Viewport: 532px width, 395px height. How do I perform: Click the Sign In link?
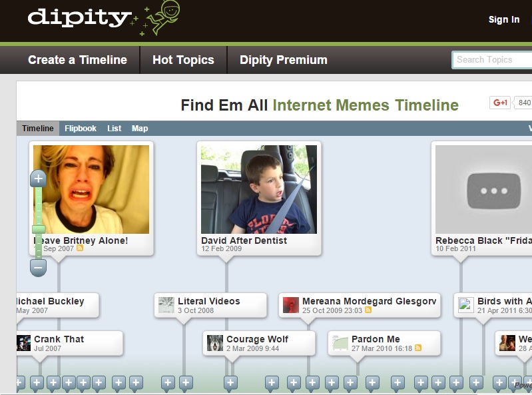pos(504,20)
